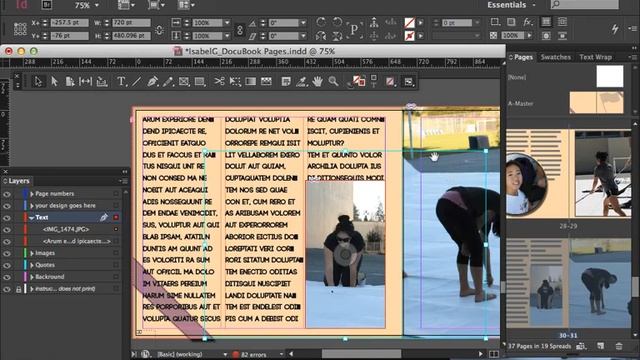
Task: Select the Note tool
Action: coord(286,82)
